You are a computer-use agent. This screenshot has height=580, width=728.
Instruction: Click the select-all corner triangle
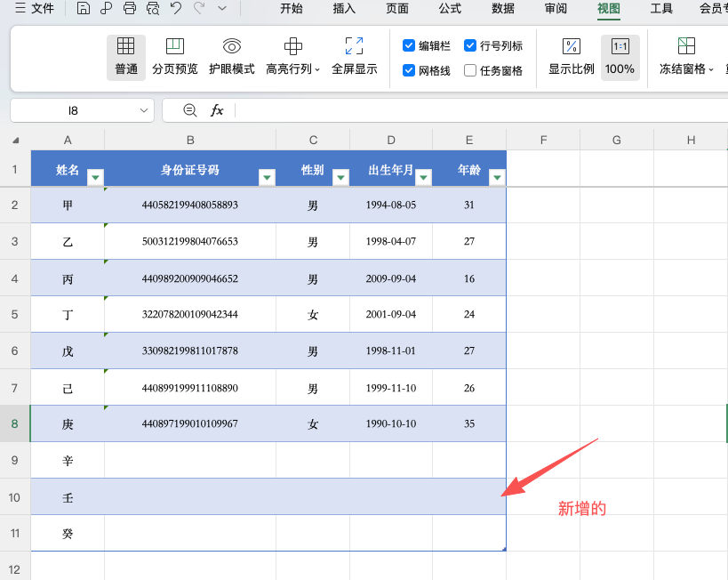(x=15, y=140)
